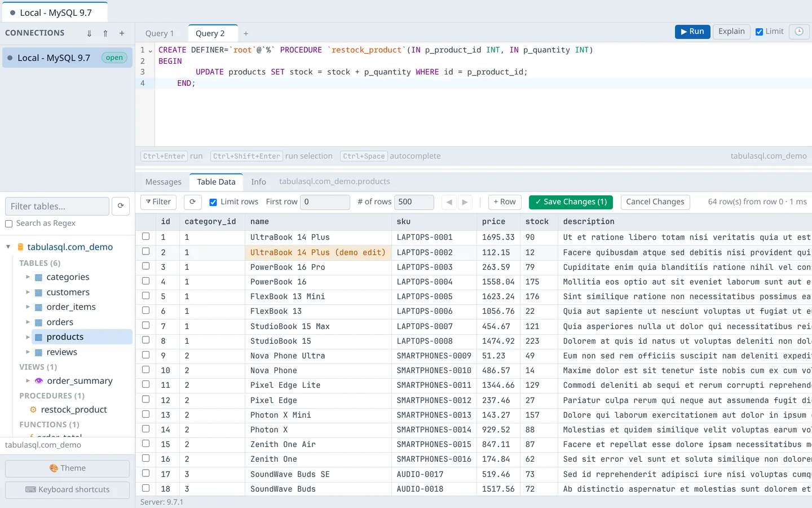Click the edited cell UltraBook 14 Plus (demo edit)
This screenshot has height=508, width=812.
point(318,252)
